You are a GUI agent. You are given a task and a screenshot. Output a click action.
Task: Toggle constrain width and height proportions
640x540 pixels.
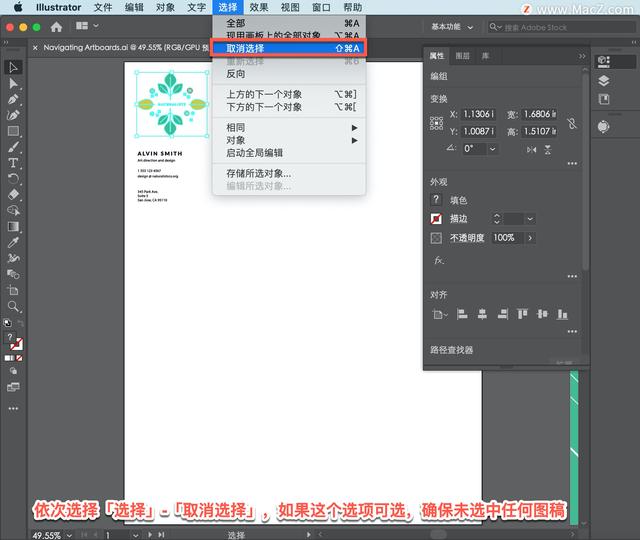(572, 123)
